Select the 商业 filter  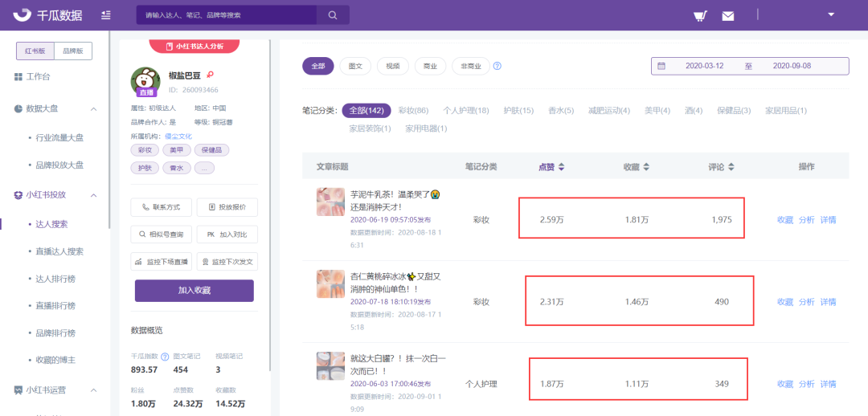click(x=430, y=66)
